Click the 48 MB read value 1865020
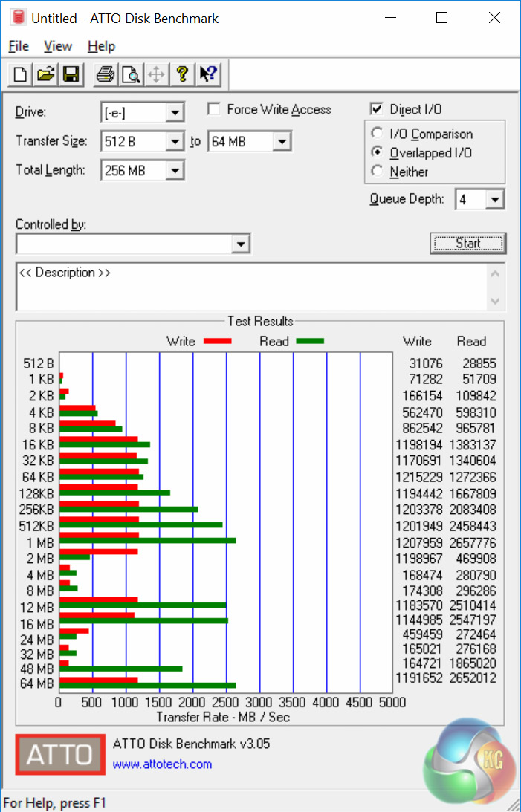The width and height of the screenshot is (521, 812). click(473, 663)
